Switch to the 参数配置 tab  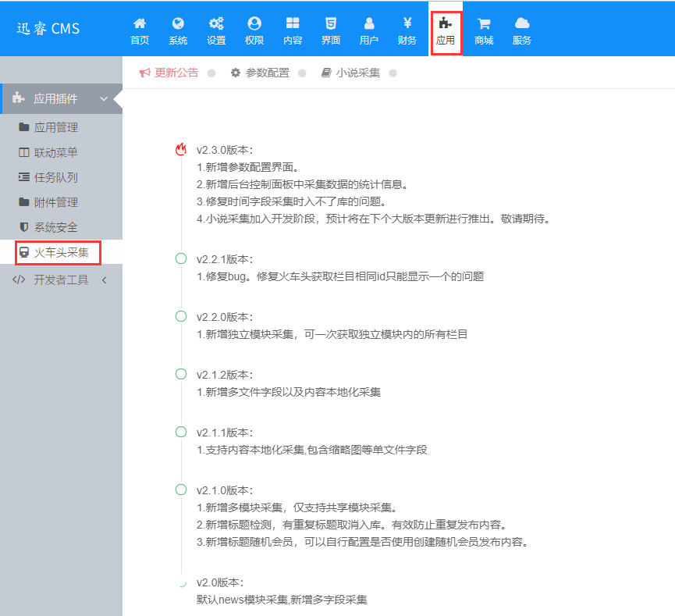(261, 73)
